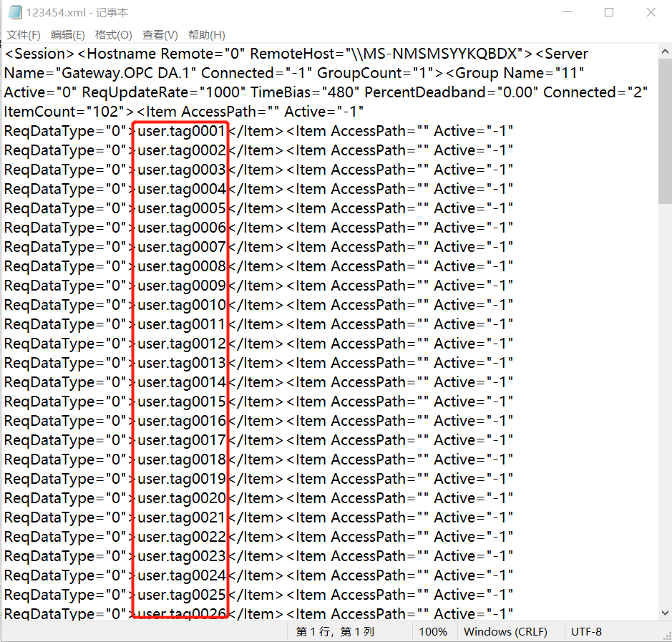Click the text user.tag0025

pos(181,595)
